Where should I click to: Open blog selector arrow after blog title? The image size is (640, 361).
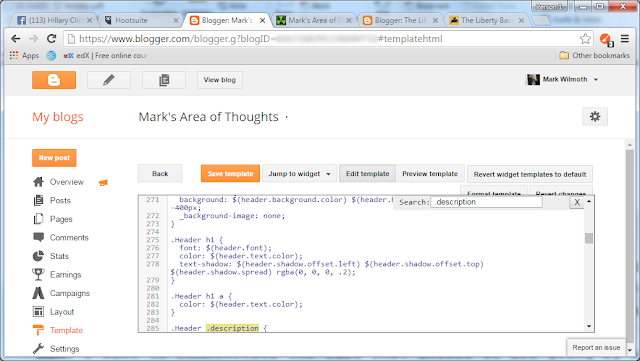287,117
